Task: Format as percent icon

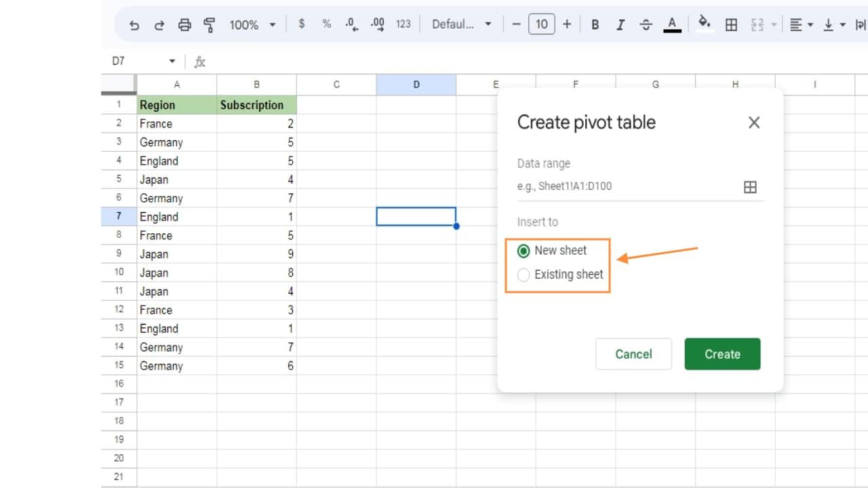Action: point(327,24)
